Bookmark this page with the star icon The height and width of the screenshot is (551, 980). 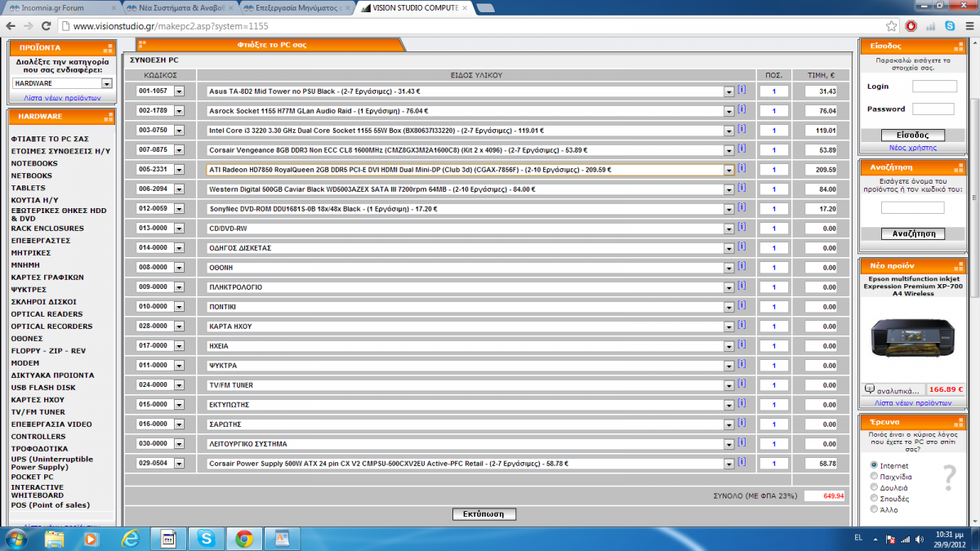[x=892, y=26]
